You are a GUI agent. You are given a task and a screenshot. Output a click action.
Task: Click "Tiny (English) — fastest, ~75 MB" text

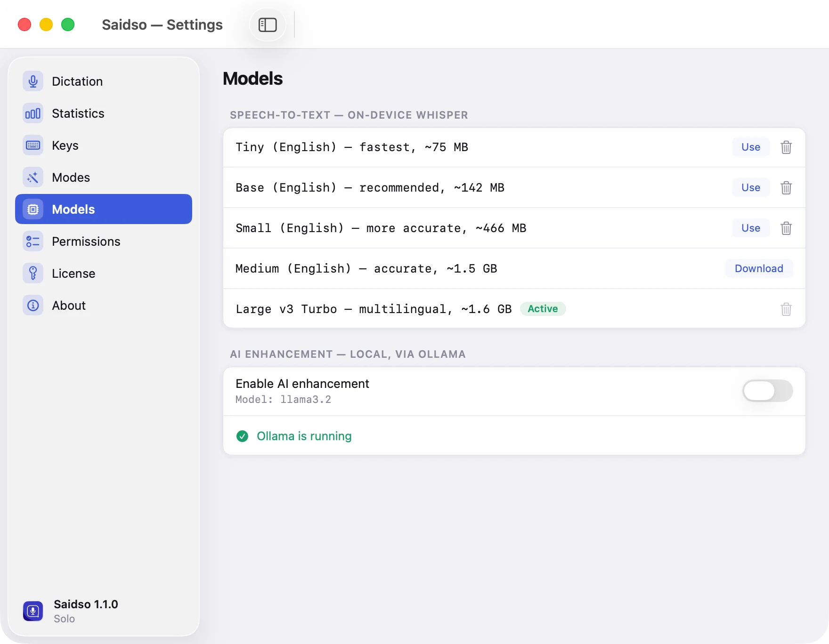(x=352, y=147)
